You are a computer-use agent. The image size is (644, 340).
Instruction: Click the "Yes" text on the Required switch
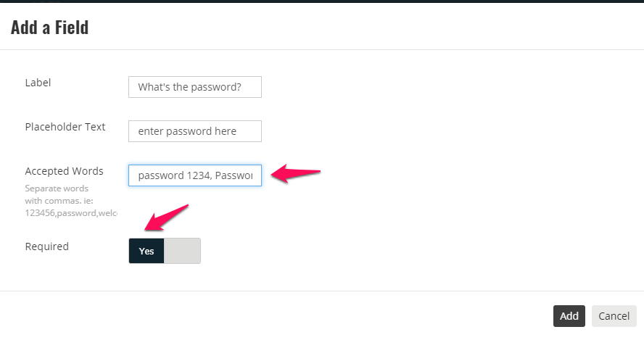point(146,252)
